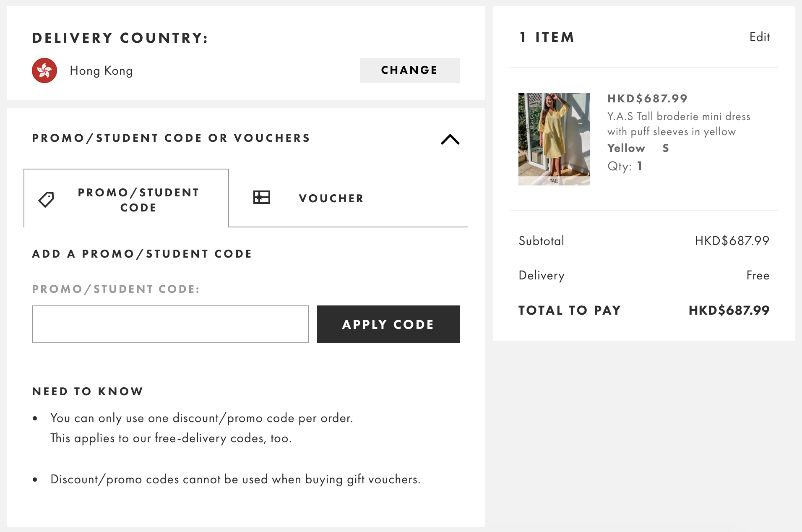Image resolution: width=802 pixels, height=532 pixels.
Task: Click the Subtotal amount value
Action: pos(732,240)
